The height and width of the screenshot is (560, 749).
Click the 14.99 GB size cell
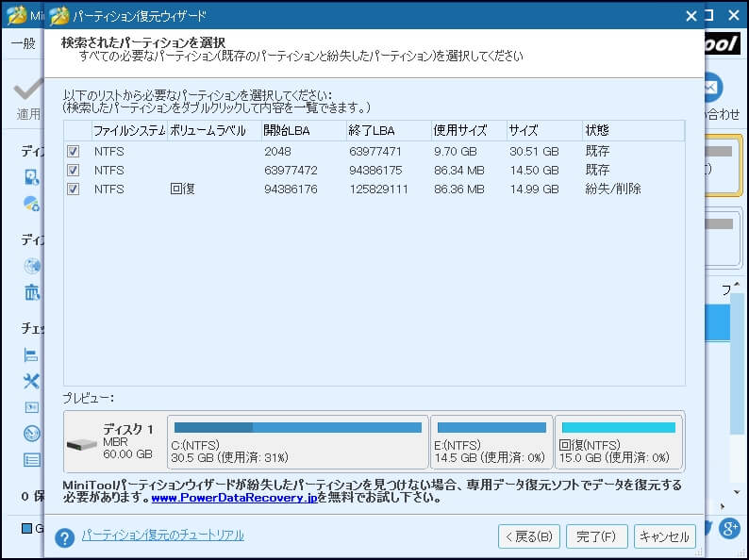pos(534,189)
